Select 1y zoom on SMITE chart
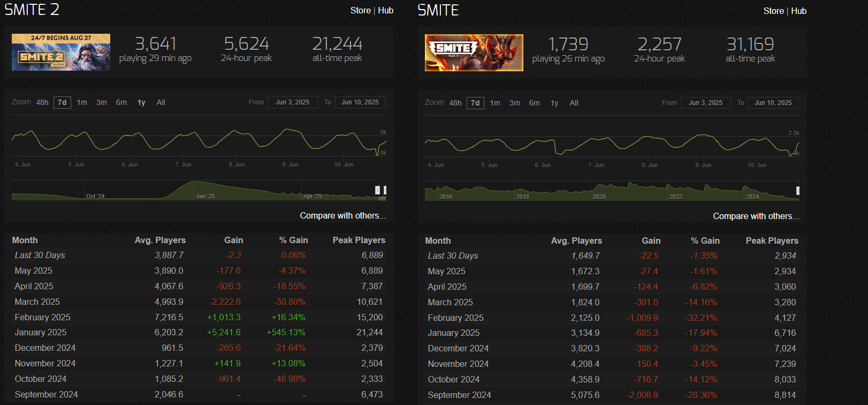This screenshot has height=405, width=868. [554, 103]
